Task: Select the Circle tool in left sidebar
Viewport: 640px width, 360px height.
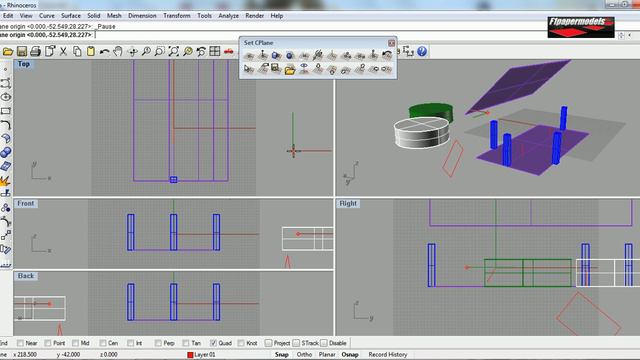Action: pos(6,97)
